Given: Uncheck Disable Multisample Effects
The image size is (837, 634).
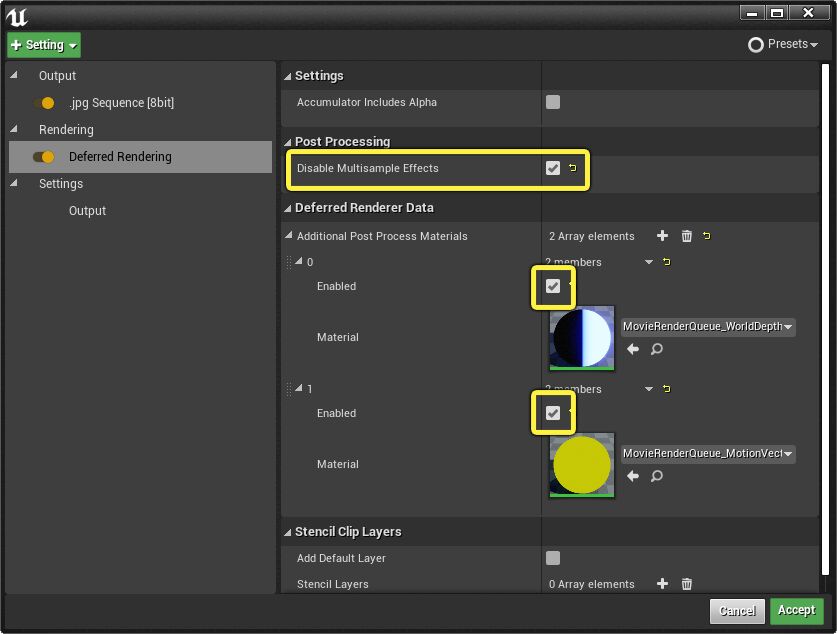Looking at the screenshot, I should click(x=553, y=167).
